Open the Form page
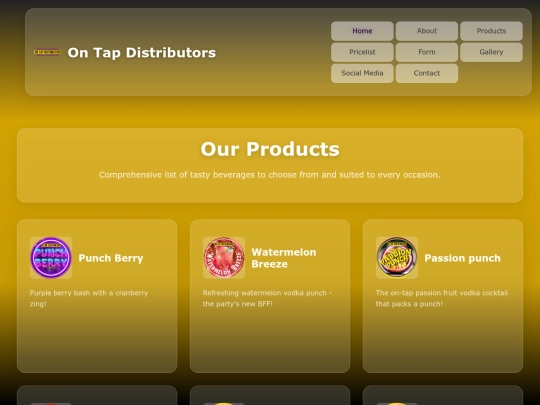The width and height of the screenshot is (540, 405). click(x=427, y=52)
